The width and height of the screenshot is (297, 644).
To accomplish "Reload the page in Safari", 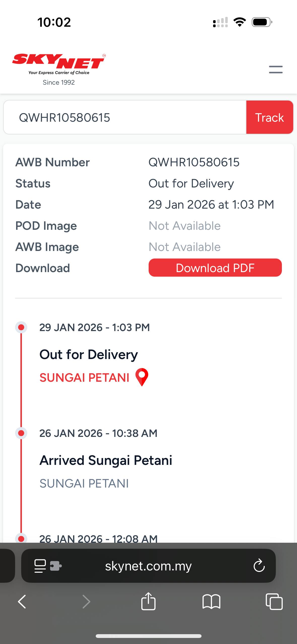I will (259, 566).
